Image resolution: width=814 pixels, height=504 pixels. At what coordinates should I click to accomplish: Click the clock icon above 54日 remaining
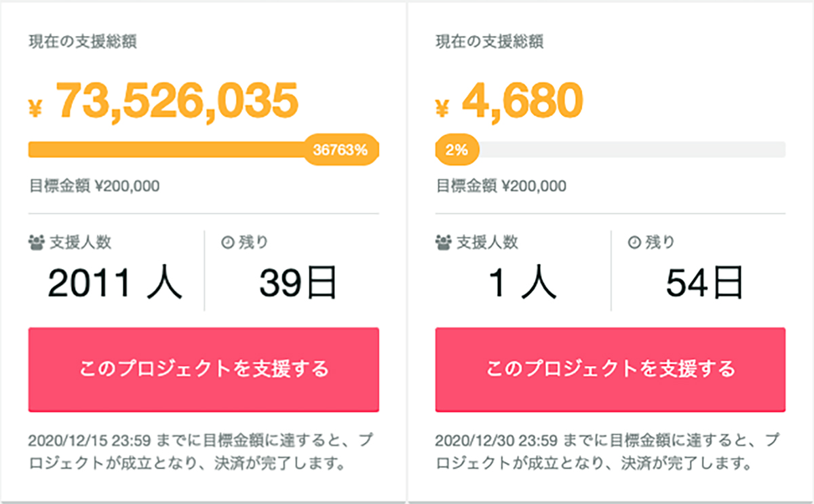(x=634, y=241)
